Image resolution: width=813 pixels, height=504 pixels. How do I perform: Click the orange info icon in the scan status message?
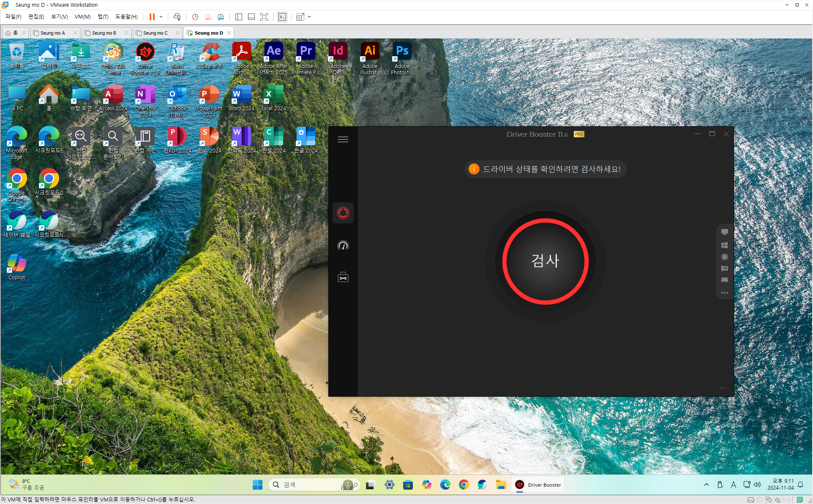[x=474, y=169]
